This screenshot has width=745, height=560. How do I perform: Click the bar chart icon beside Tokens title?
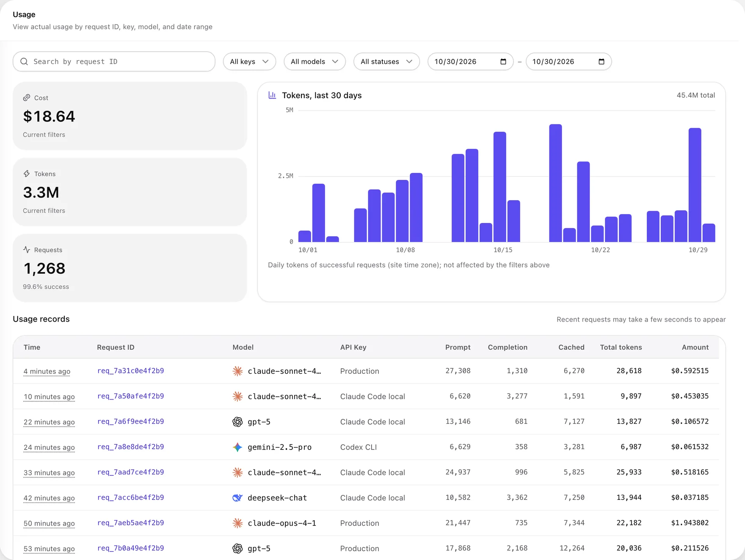(x=272, y=95)
